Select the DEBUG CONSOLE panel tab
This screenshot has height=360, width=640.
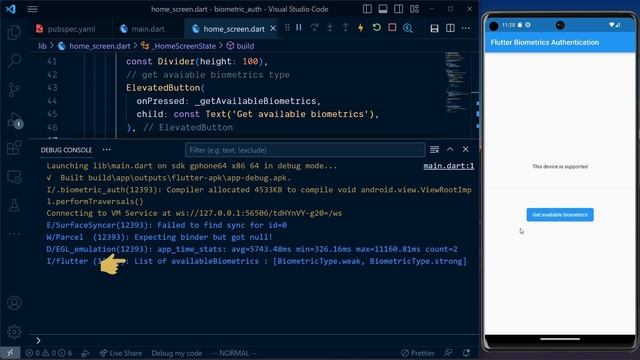tap(66, 150)
